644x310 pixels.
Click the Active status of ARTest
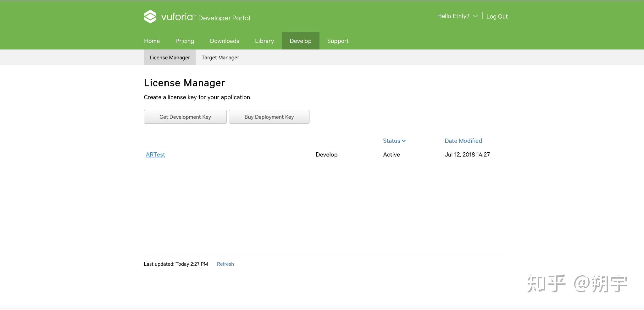click(x=391, y=155)
